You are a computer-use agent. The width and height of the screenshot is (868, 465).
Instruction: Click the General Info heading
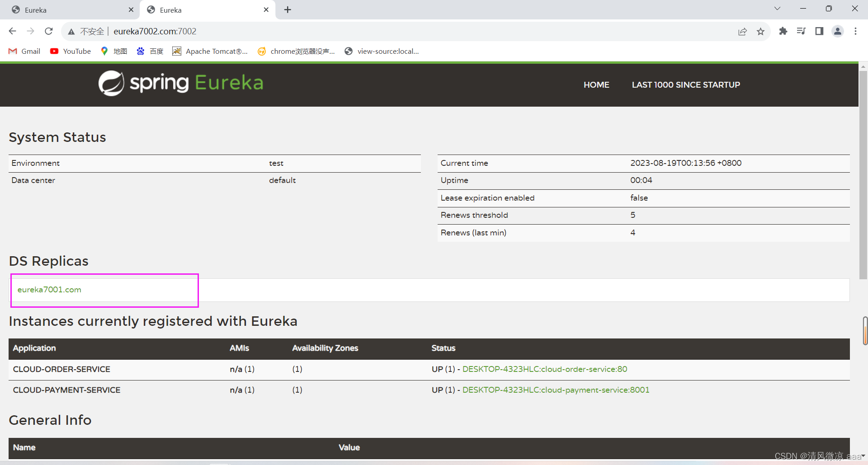(50, 420)
